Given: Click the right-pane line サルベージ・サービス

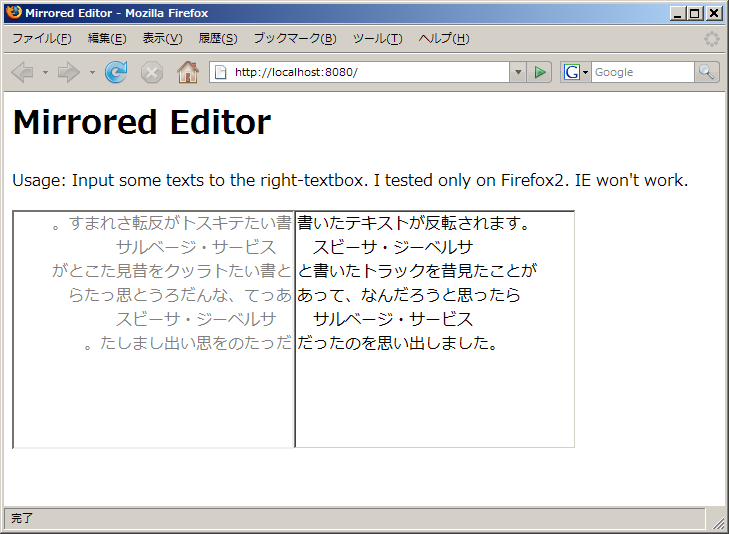Looking at the screenshot, I should click(393, 319).
